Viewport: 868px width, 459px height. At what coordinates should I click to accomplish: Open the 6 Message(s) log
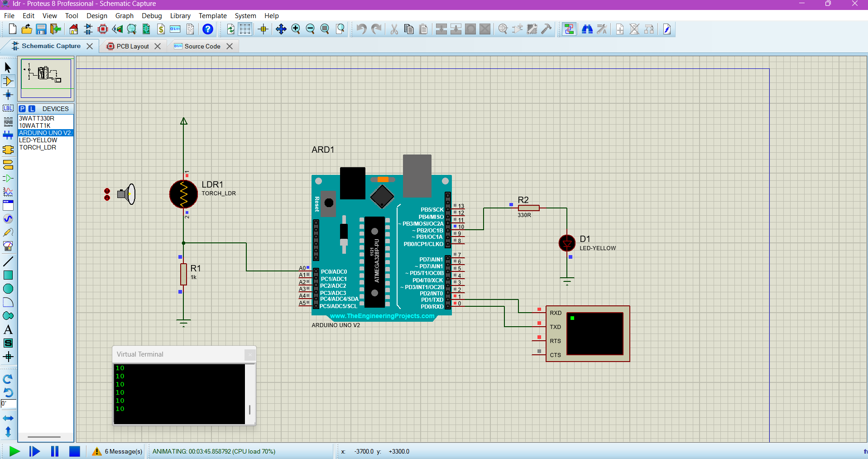(118, 451)
